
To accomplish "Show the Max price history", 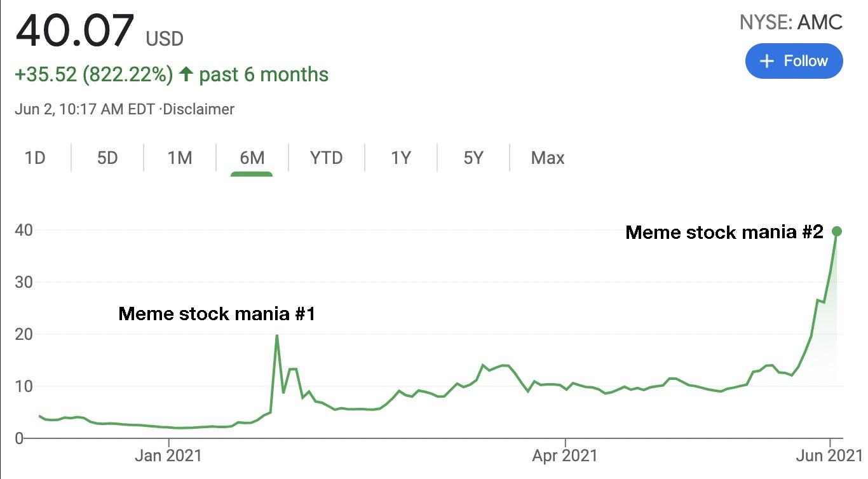I will coord(547,158).
